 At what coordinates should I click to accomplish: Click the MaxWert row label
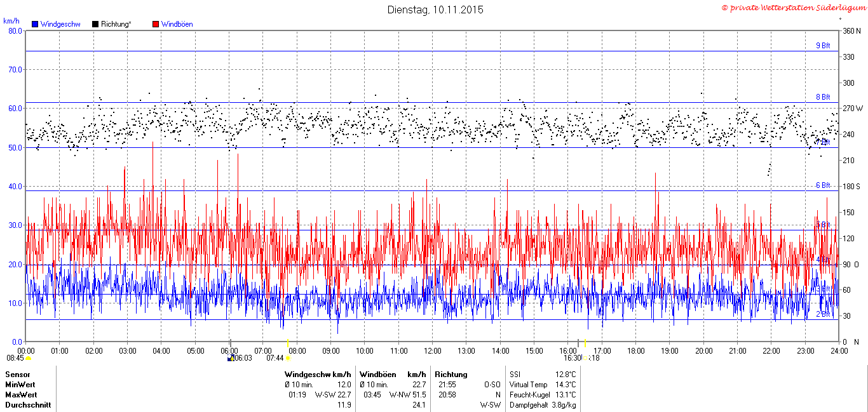pyautogui.click(x=20, y=394)
